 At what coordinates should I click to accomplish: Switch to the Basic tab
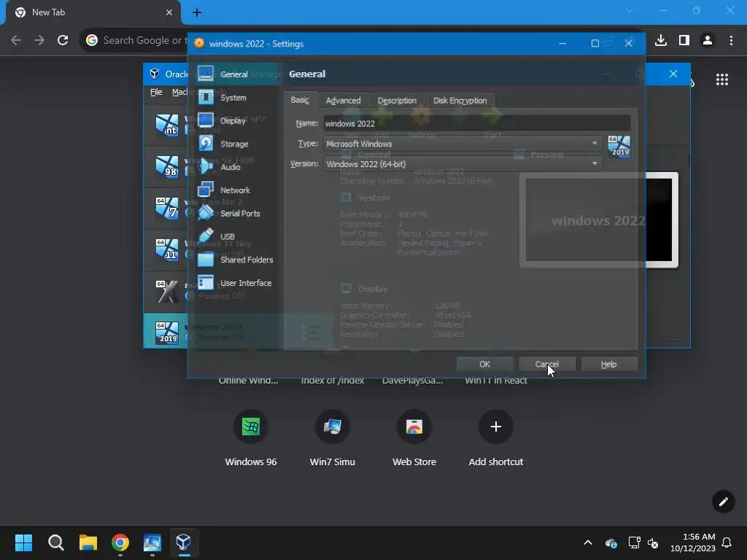pos(300,100)
